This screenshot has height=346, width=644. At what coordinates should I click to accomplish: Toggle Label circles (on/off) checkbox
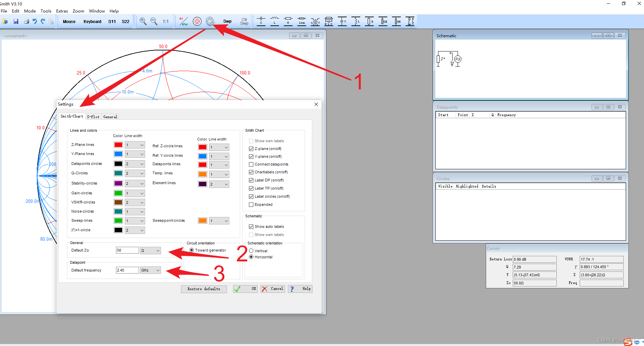coord(251,196)
